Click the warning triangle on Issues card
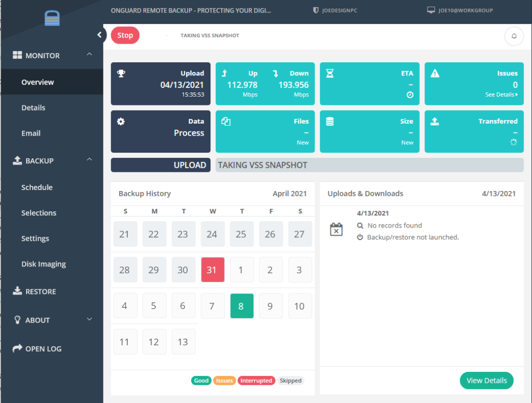Image resolution: width=532 pixels, height=403 pixels. [x=435, y=73]
